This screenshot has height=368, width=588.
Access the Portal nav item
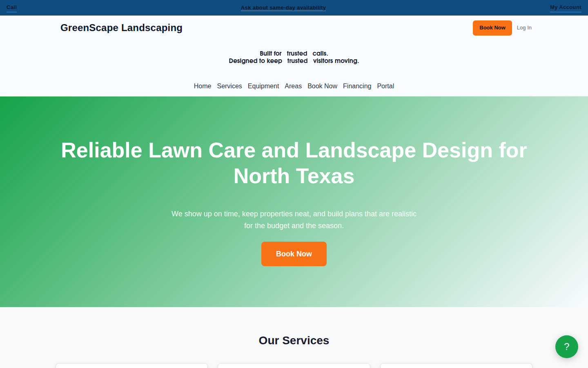[385, 86]
